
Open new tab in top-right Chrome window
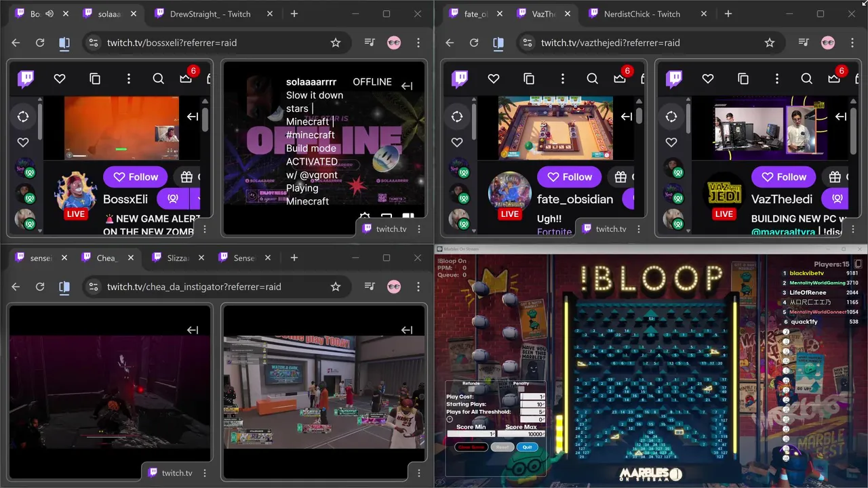(728, 14)
